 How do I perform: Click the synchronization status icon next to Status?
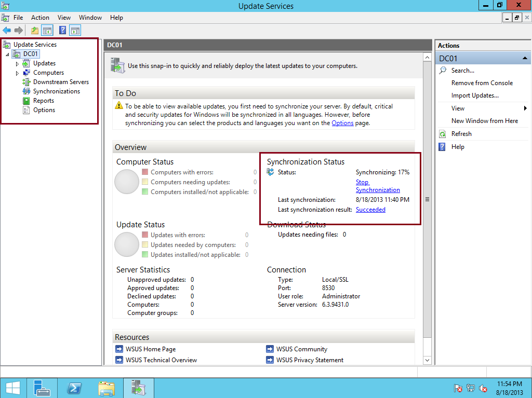click(270, 172)
